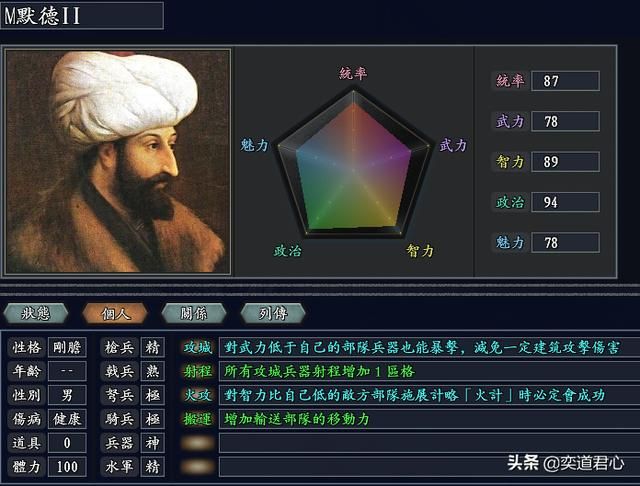Select the 政治 value 94
Screen dimensions: 640x486
[565, 202]
